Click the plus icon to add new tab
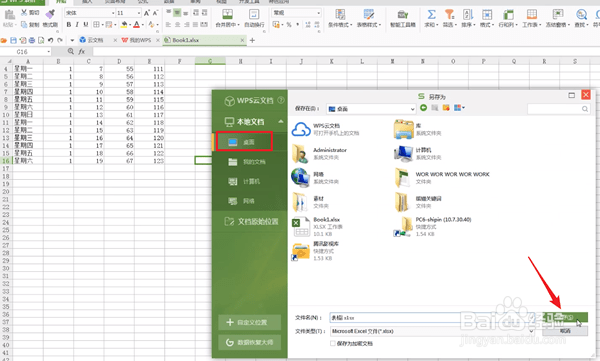Viewport: 600px width, 361px height. coord(252,40)
